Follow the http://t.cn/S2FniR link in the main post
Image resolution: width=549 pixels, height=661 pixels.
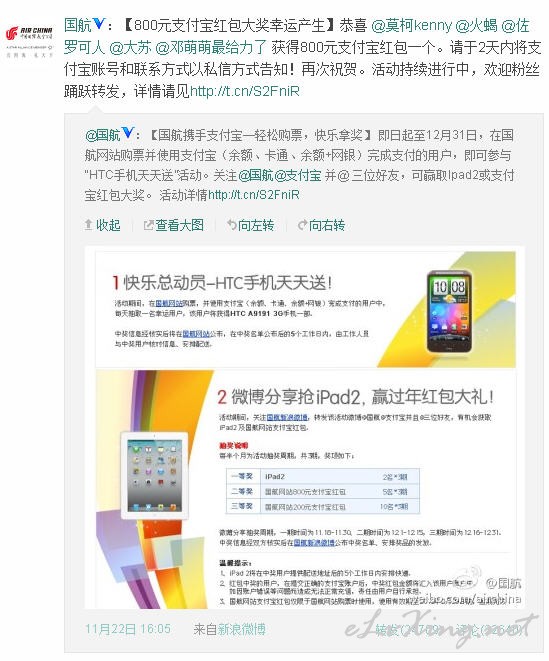click(245, 91)
